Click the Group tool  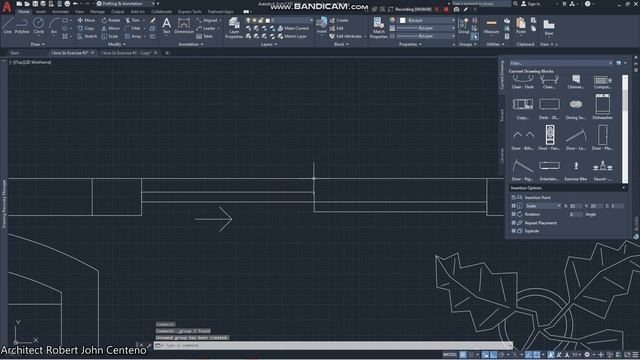point(463,26)
